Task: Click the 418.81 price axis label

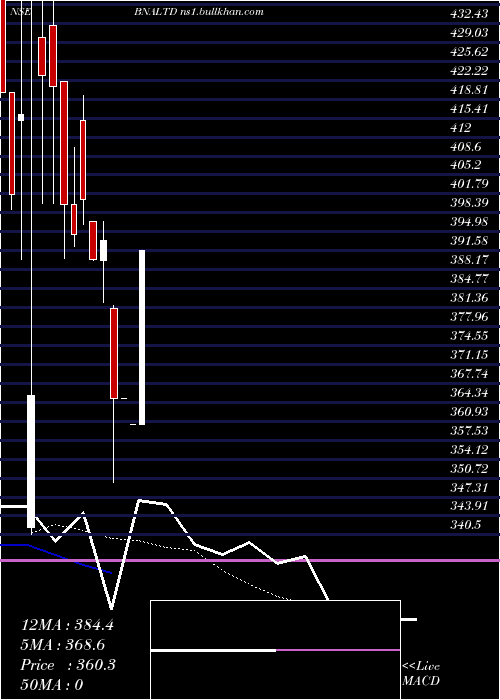Action: coord(469,89)
